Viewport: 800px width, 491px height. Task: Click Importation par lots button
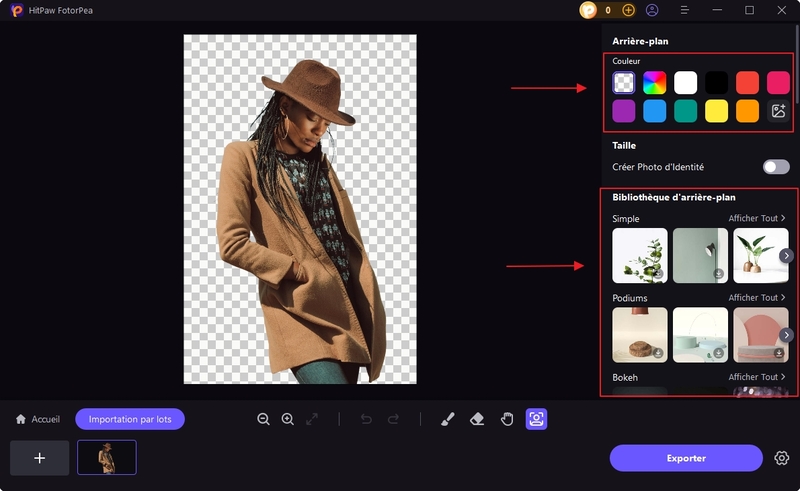[x=130, y=419]
